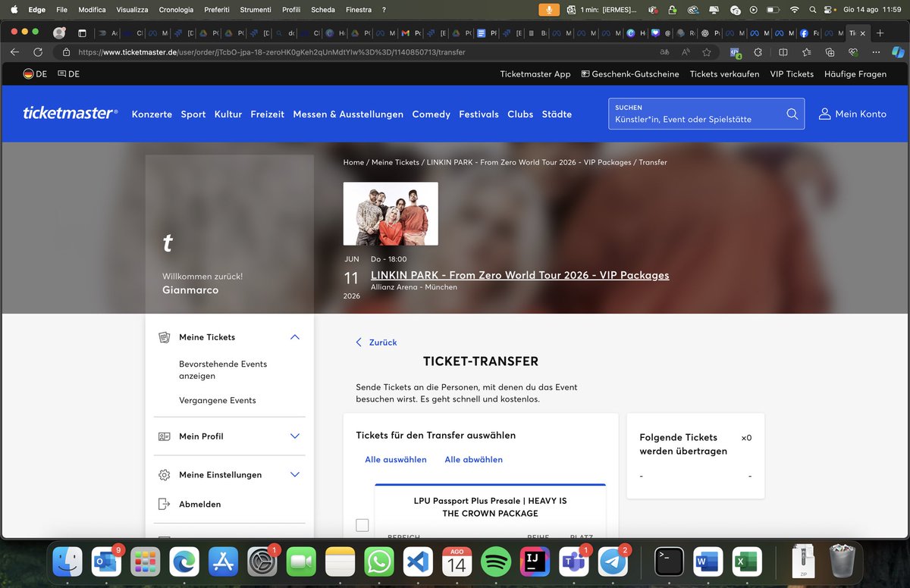This screenshot has width=910, height=588.
Task: Open Launchpad in the Dock
Action: 146,561
